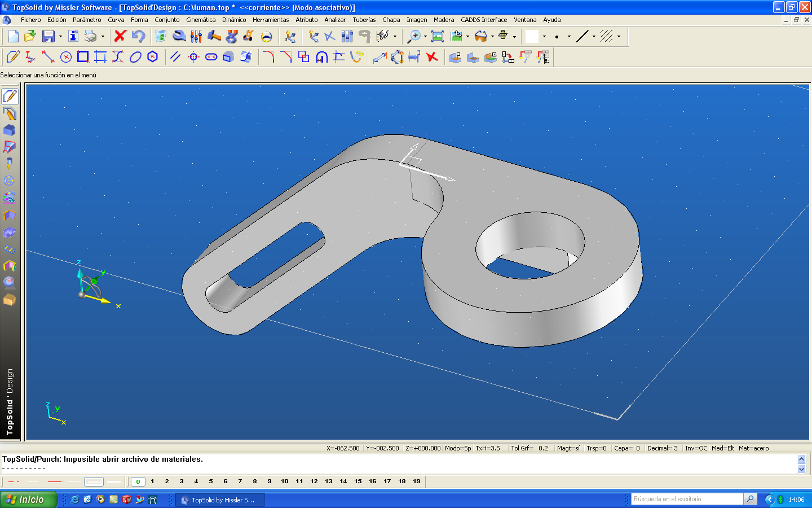This screenshot has height=508, width=812.
Task: Click the yellow box icon in the left sidebar
Action: tap(10, 300)
